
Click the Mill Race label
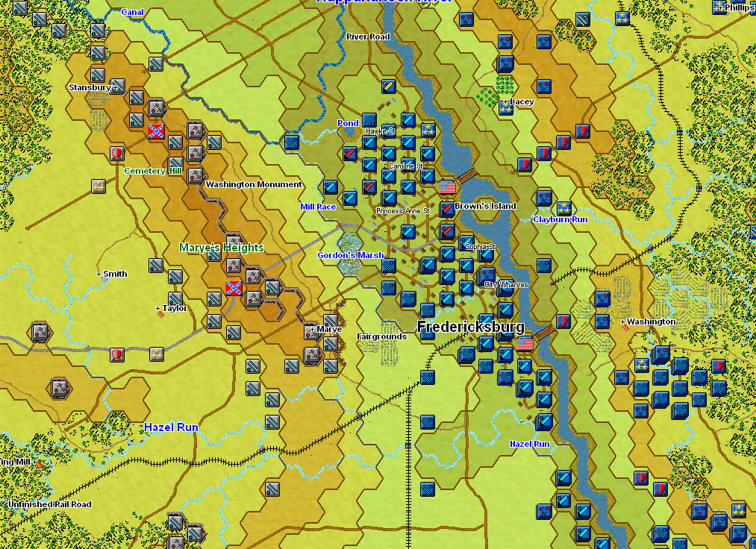(x=318, y=207)
